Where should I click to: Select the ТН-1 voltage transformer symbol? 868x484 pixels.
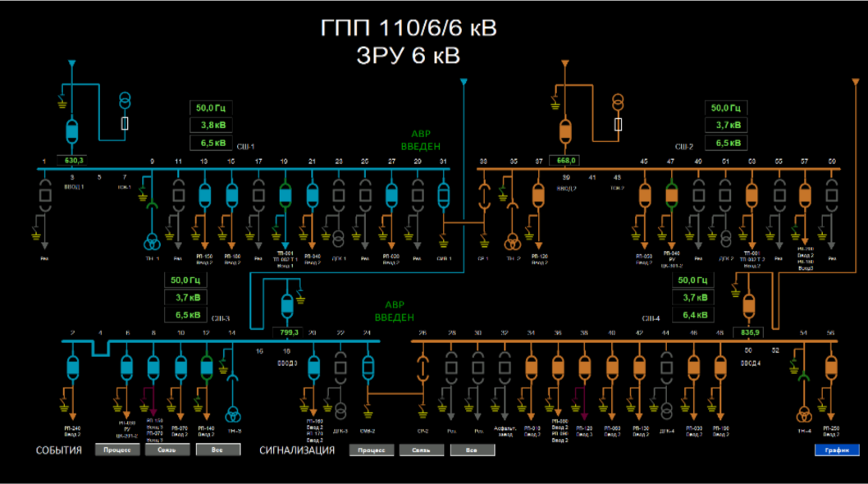pos(152,242)
